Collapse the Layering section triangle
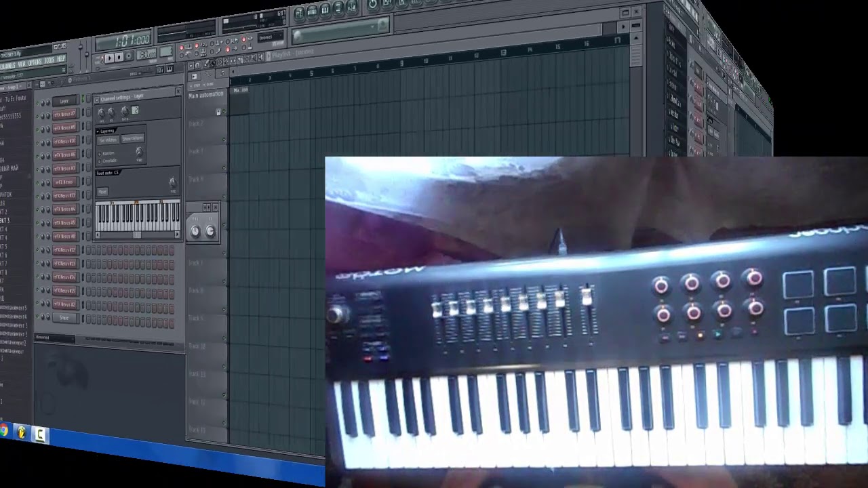This screenshot has height=488, width=868. (98, 131)
